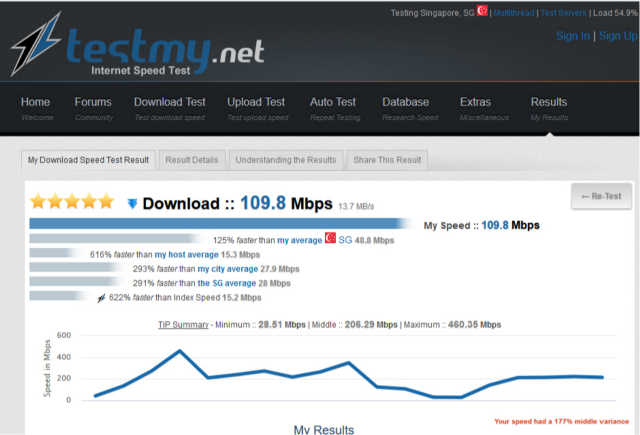Click the TiP Summary link
640x435 pixels.
(183, 325)
